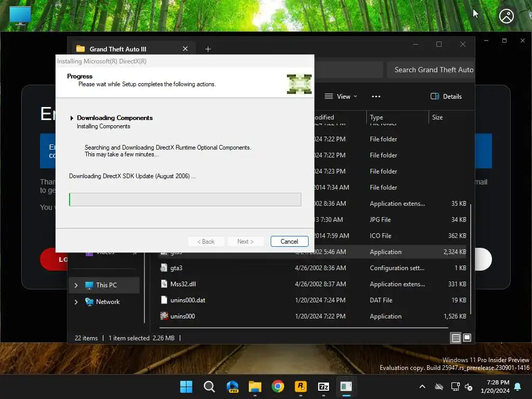
Task: Open the Windows Start menu
Action: tap(186, 387)
